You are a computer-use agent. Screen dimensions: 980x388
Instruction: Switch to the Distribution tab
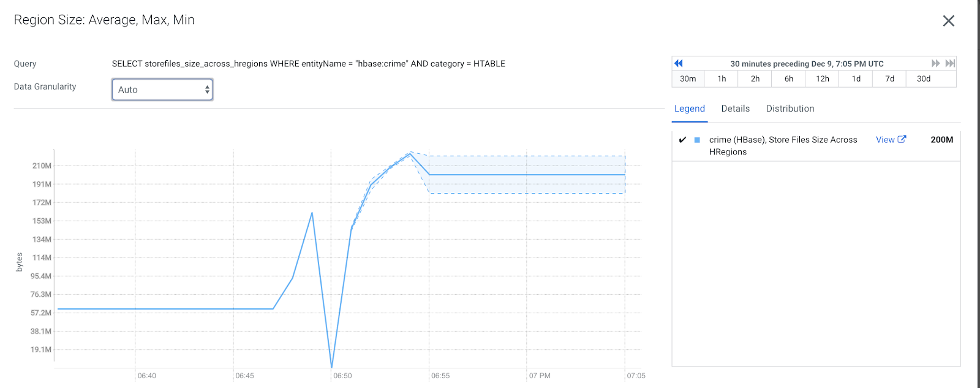coord(790,108)
